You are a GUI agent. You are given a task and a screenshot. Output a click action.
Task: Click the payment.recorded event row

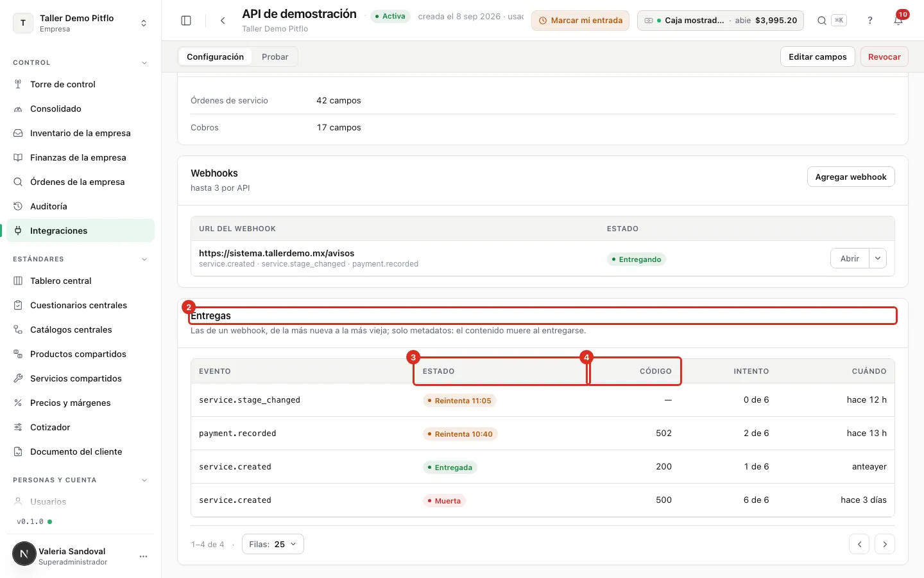point(543,433)
